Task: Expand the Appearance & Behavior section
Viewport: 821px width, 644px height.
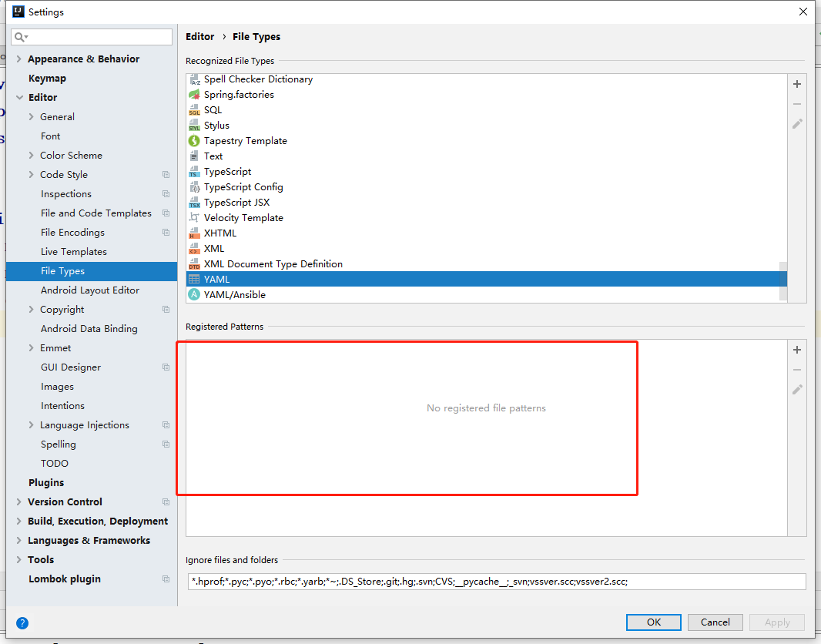Action: pyautogui.click(x=18, y=59)
